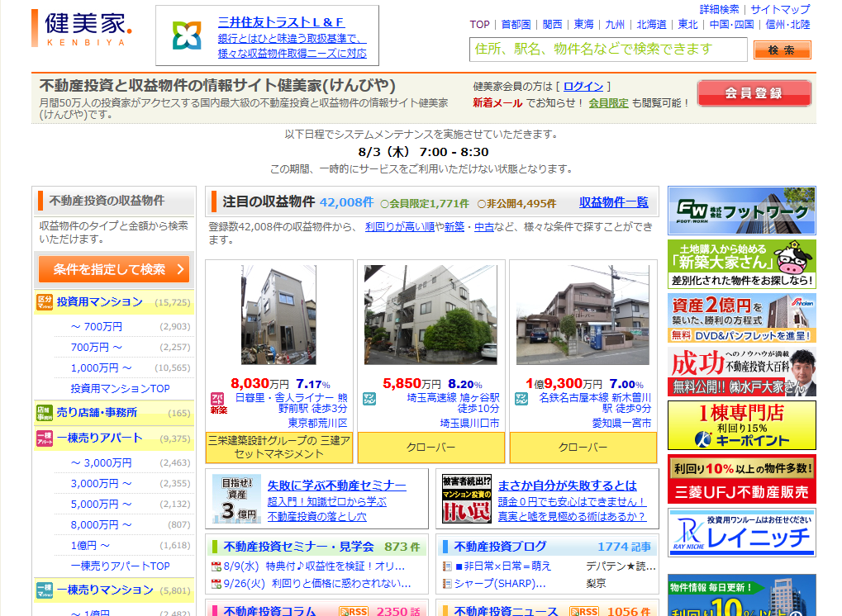The width and height of the screenshot is (842, 616).
Task: Click the 目指せ資産3億円 seminar image
Action: click(x=235, y=499)
